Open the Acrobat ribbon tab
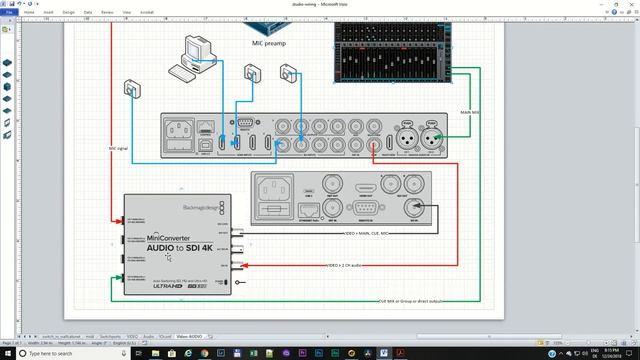Image resolution: width=640 pixels, height=360 pixels. coord(147,12)
